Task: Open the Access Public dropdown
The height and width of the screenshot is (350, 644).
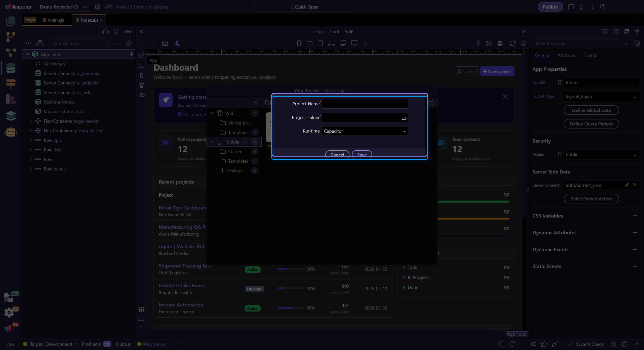Action: (x=601, y=154)
